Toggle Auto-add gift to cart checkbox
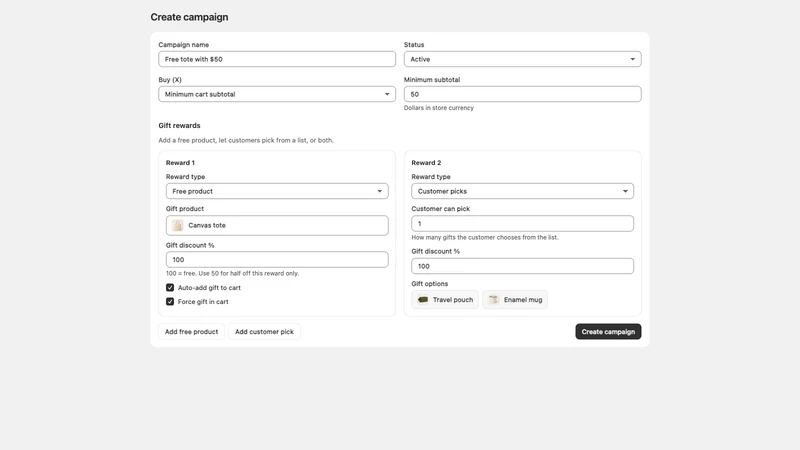The height and width of the screenshot is (450, 800). (170, 288)
